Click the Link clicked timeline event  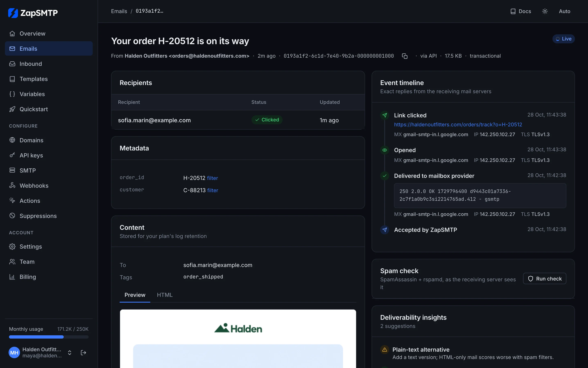pos(410,115)
